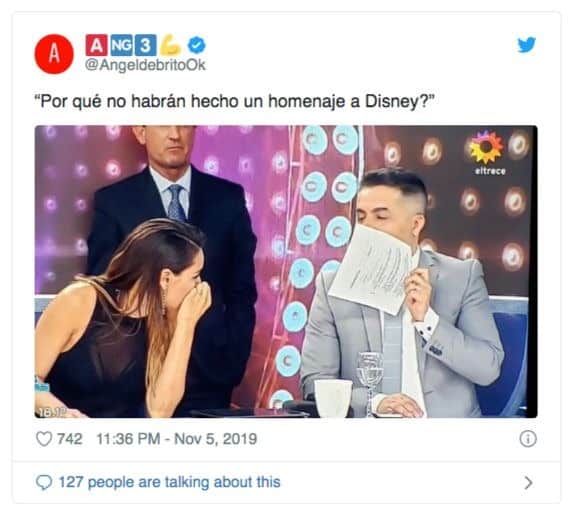This screenshot has width=577, height=513.
Task: Click the tweet text about Disney
Action: (234, 102)
